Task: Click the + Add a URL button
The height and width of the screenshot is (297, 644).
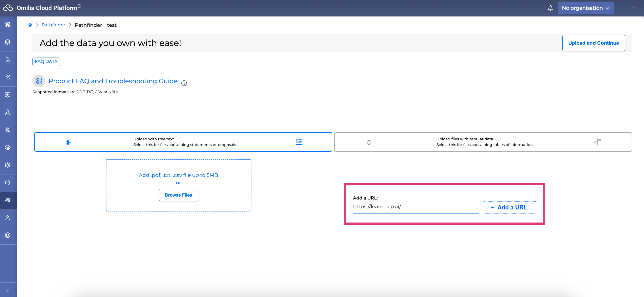Action: pos(510,207)
